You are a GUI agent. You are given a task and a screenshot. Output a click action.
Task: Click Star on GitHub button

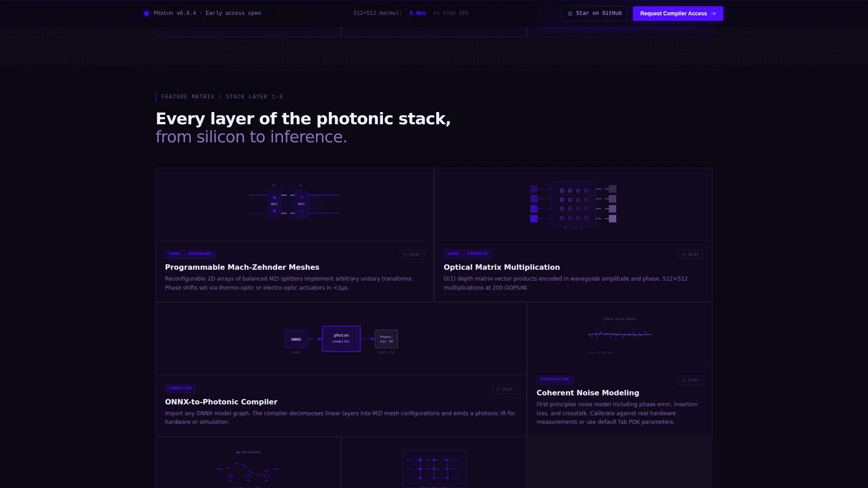pyautogui.click(x=594, y=14)
